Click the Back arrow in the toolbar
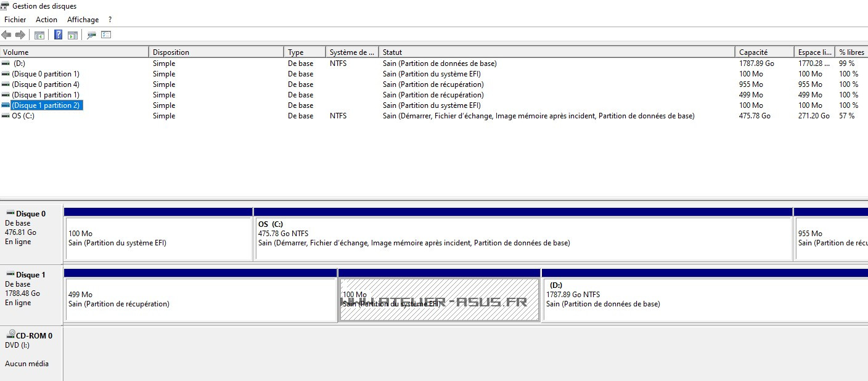The height and width of the screenshot is (381, 868). 7,35
